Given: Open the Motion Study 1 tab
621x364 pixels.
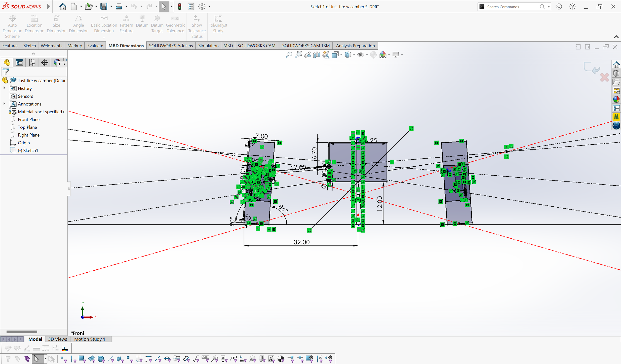Looking at the screenshot, I should [90, 339].
